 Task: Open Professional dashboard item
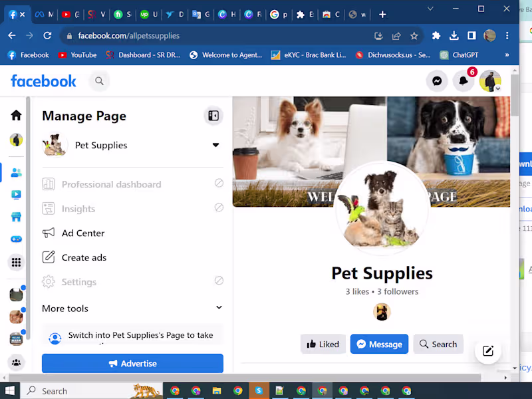coord(132,184)
